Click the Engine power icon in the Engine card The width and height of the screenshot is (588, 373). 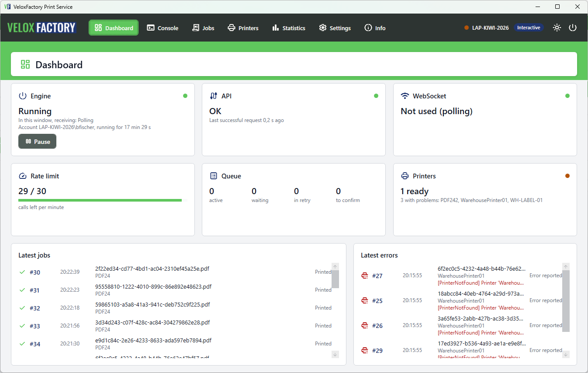pyautogui.click(x=23, y=96)
